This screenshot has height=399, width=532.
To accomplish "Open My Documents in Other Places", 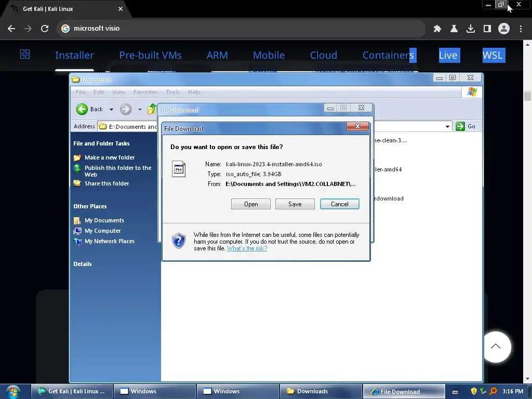I will tap(104, 220).
